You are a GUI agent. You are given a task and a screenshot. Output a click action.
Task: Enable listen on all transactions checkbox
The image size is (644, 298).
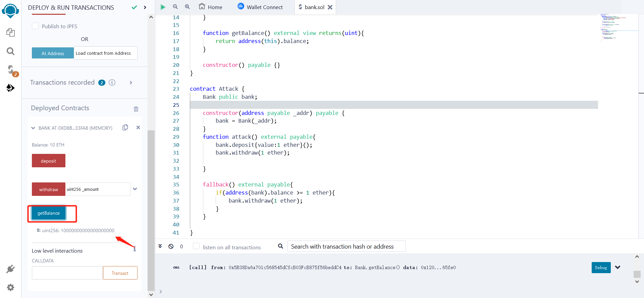(x=196, y=246)
